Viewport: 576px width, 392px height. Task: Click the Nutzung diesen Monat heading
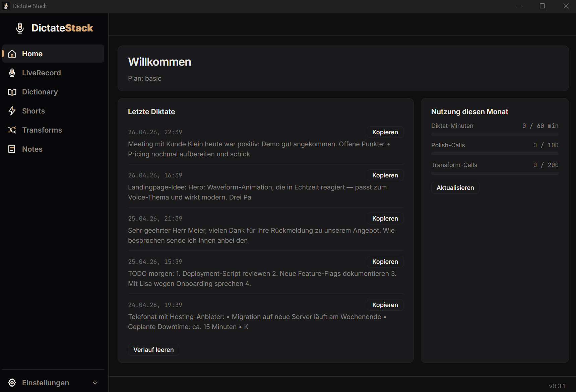point(469,112)
